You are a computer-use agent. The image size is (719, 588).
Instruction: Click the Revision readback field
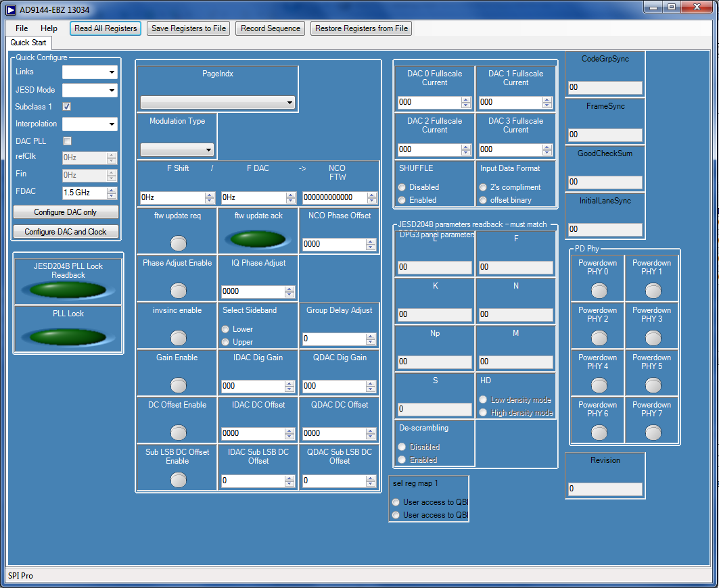(x=605, y=489)
